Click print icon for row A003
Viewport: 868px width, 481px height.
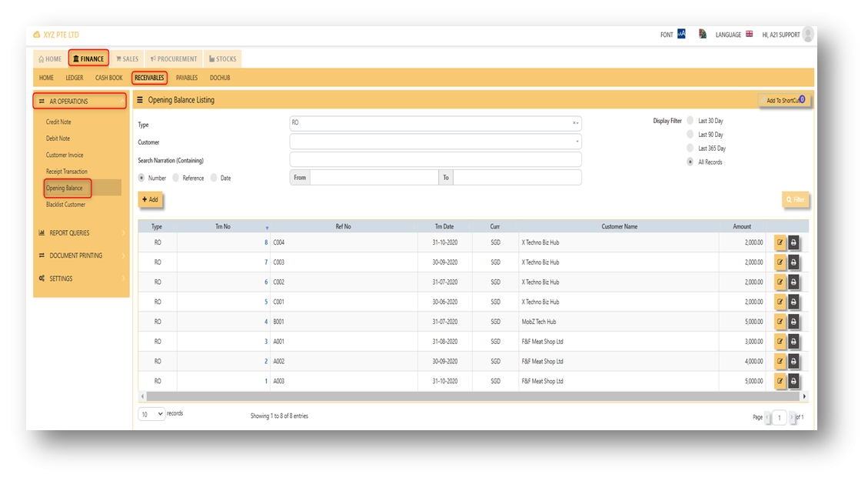[x=793, y=381]
